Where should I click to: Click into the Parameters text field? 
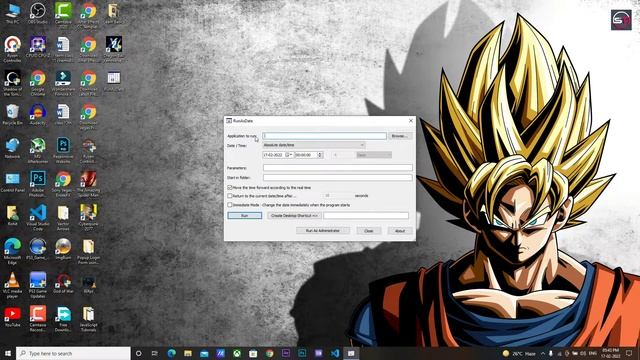338,168
